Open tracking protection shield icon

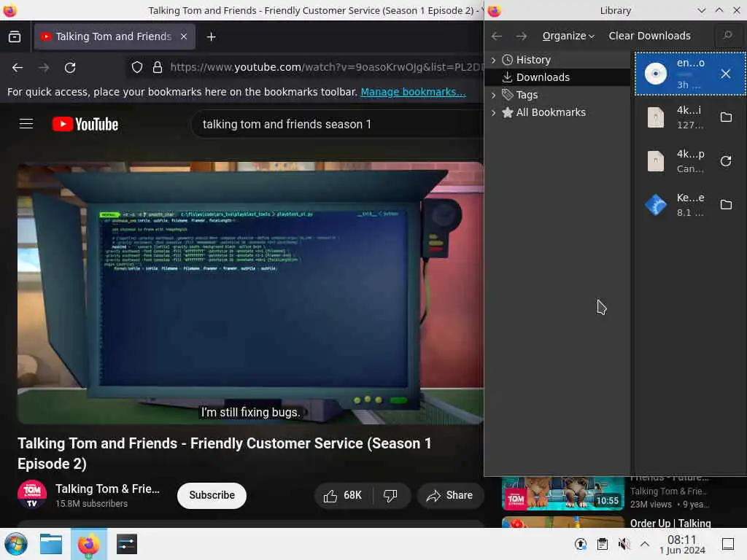pyautogui.click(x=137, y=68)
